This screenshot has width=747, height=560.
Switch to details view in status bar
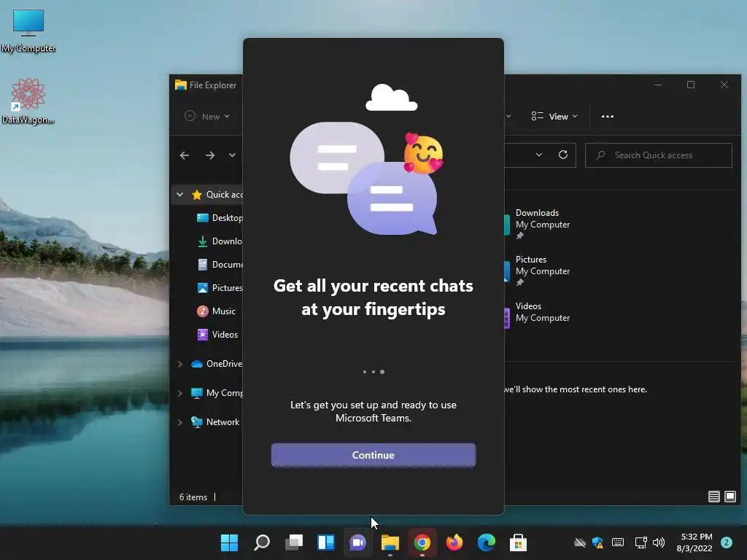click(x=713, y=497)
